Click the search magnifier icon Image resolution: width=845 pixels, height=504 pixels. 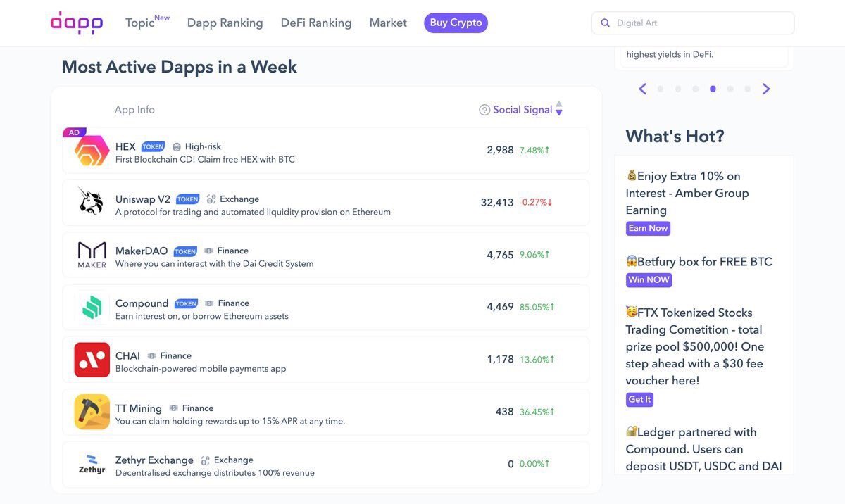click(605, 23)
